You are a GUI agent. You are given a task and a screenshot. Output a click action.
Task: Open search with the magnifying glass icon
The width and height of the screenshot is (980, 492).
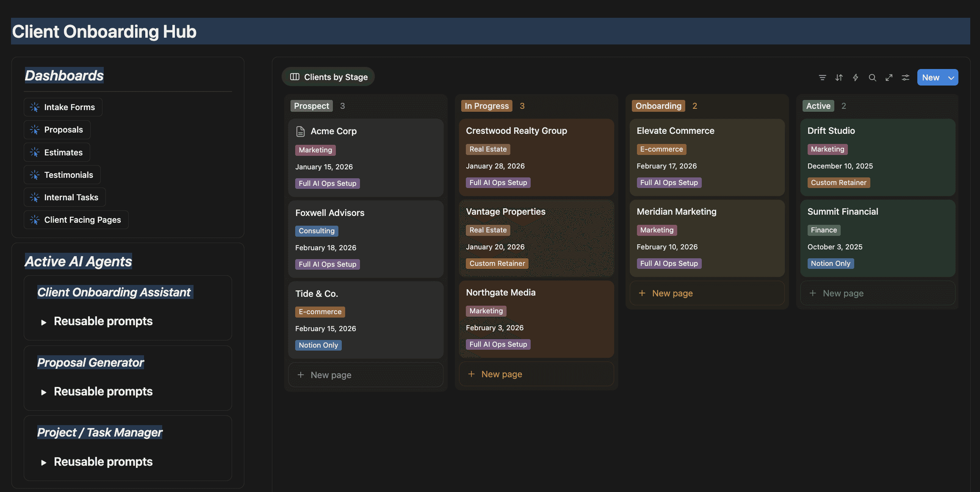pyautogui.click(x=872, y=77)
